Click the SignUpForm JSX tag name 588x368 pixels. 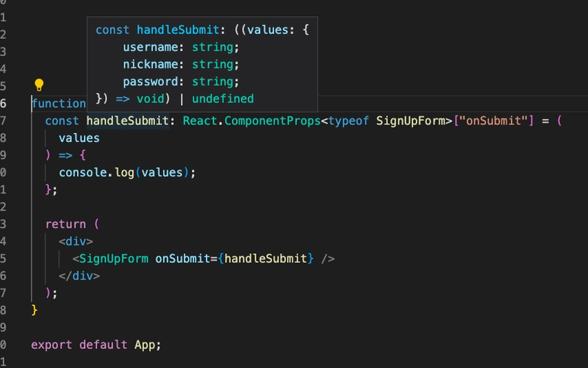click(x=114, y=259)
